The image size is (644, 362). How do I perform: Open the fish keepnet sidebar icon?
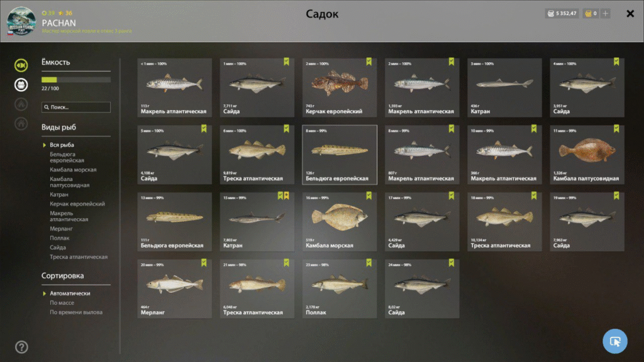(21, 65)
